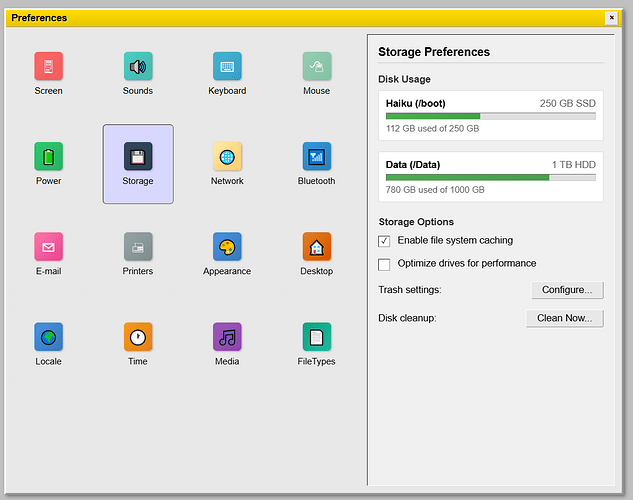Screen dimensions: 633x500
Task: Disable the file system caching checkbox
Action: (384, 241)
